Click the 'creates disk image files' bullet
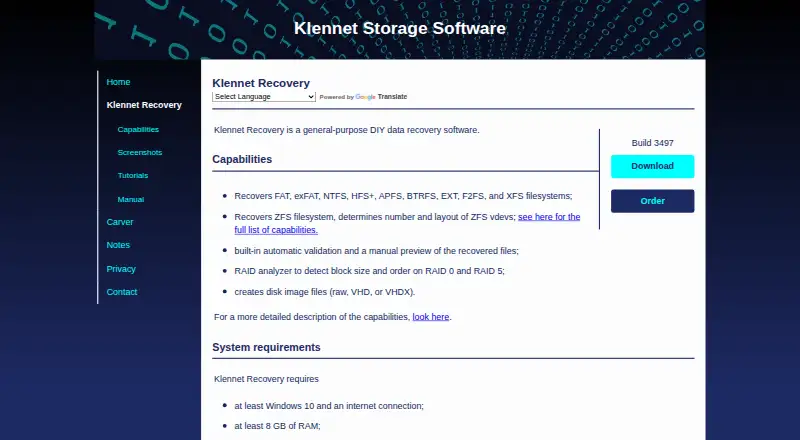 point(324,291)
